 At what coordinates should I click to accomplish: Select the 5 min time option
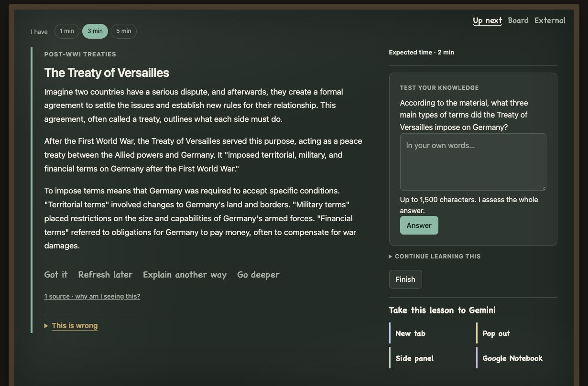[x=124, y=31]
